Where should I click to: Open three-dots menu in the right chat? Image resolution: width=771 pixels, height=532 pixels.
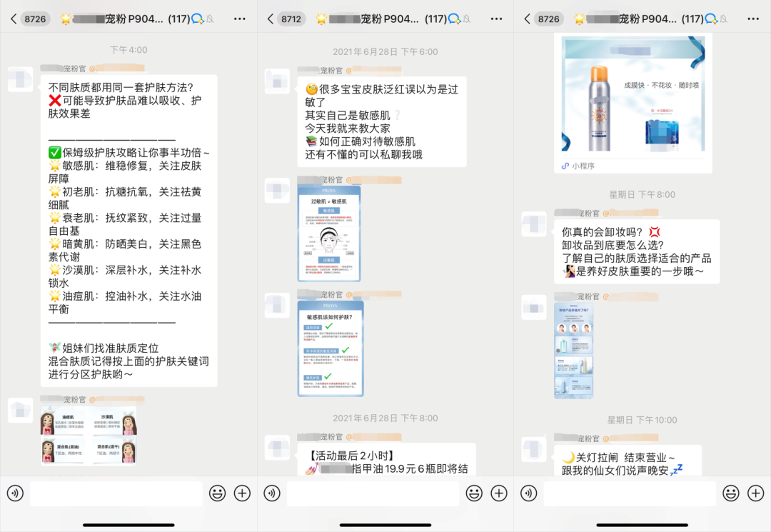[x=754, y=19]
